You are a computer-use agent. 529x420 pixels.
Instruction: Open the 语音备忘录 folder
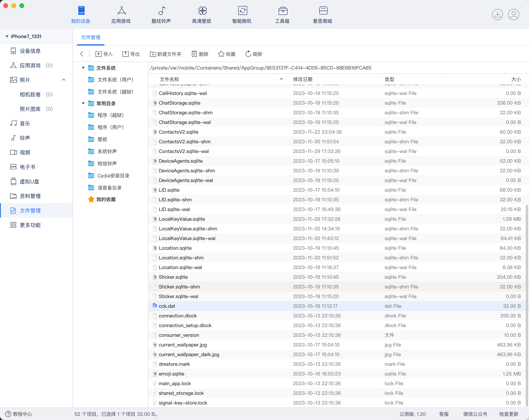[x=105, y=188]
